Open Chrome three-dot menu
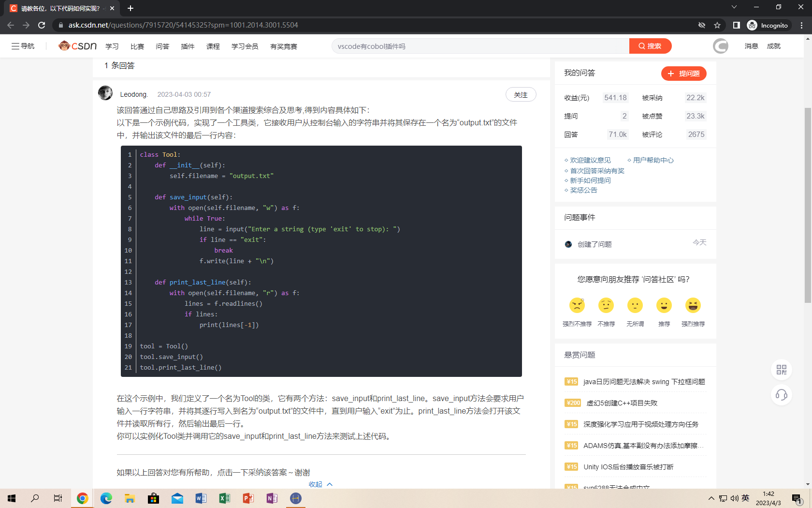 click(802, 25)
